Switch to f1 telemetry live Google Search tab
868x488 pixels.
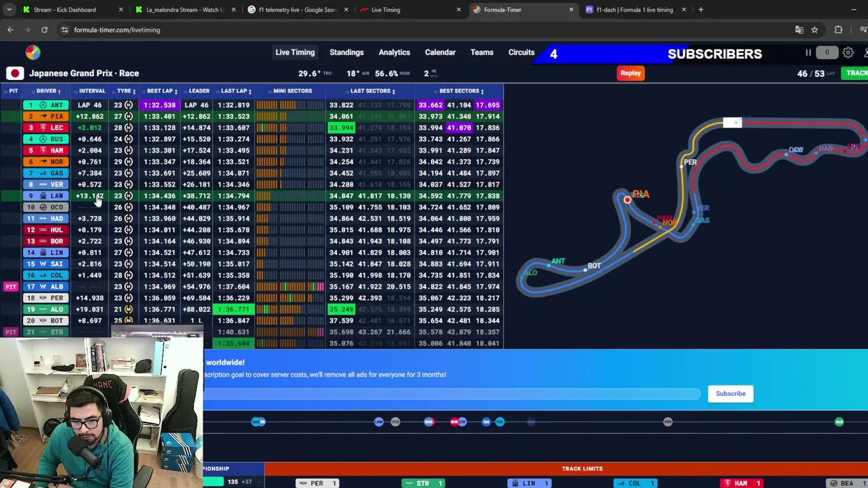point(297,9)
